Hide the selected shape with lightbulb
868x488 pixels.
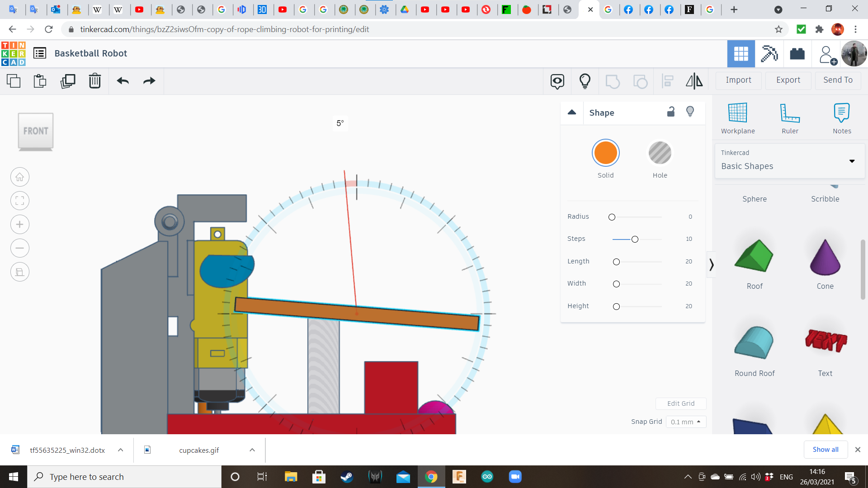point(690,112)
